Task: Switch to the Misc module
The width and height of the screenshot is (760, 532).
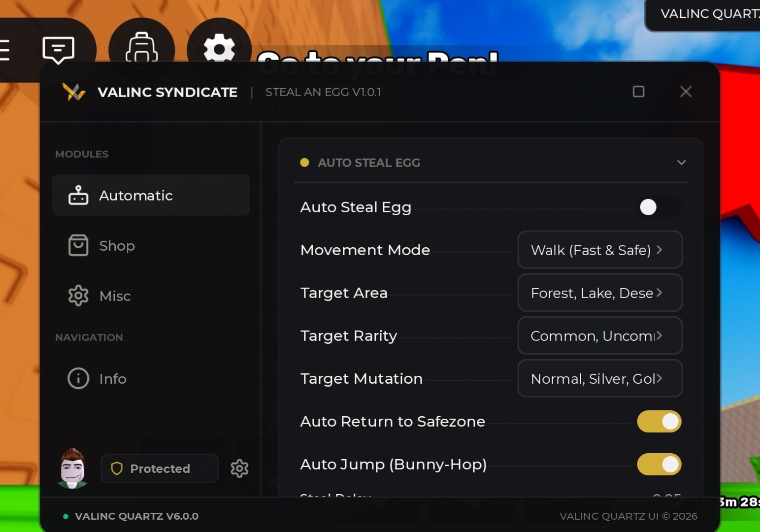Action: click(151, 296)
